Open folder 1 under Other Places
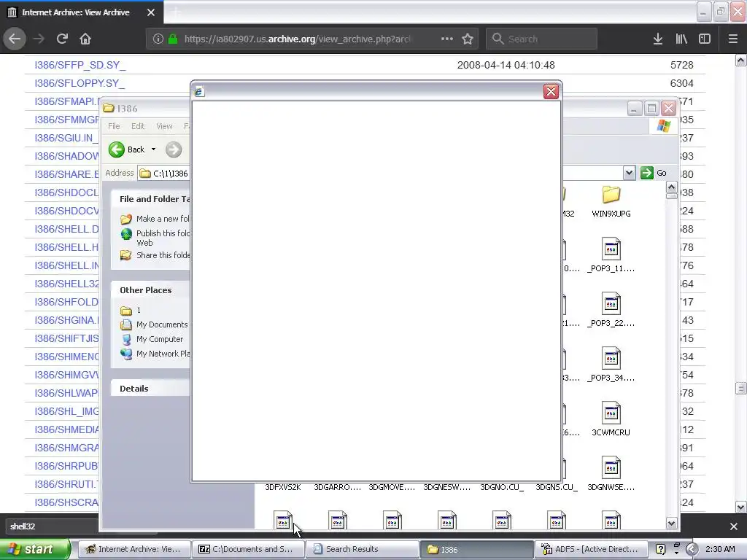The height and width of the screenshot is (560, 747). click(131, 311)
